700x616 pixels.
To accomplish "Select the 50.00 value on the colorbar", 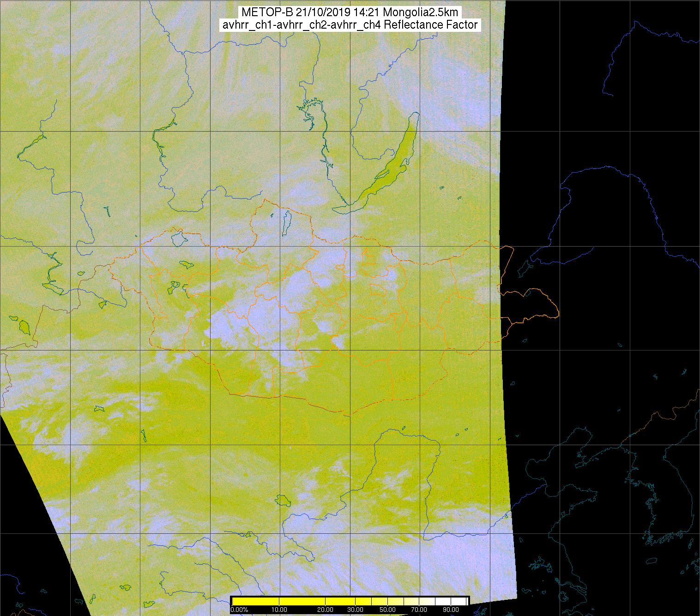I will pos(387,610).
